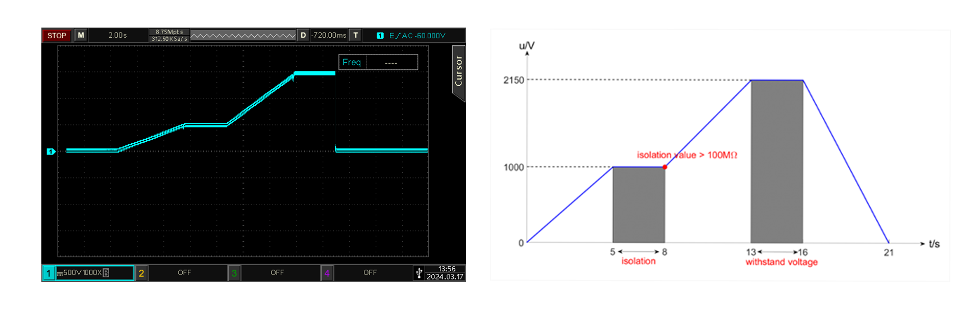980x310 pixels.
Task: Click the channel 1 ground level marker
Action: (51, 151)
